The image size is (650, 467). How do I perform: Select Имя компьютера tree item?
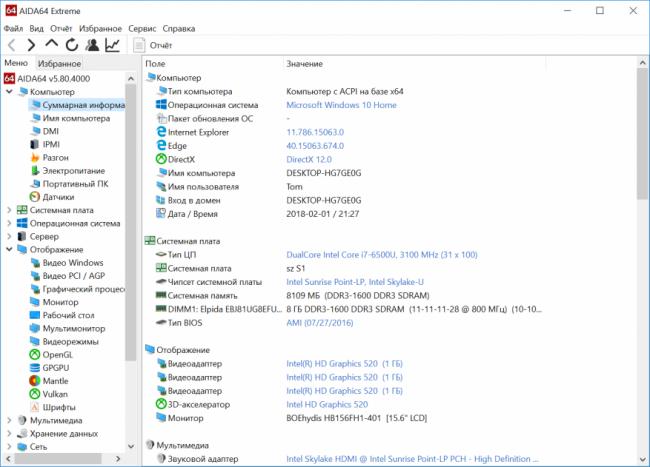[76, 118]
